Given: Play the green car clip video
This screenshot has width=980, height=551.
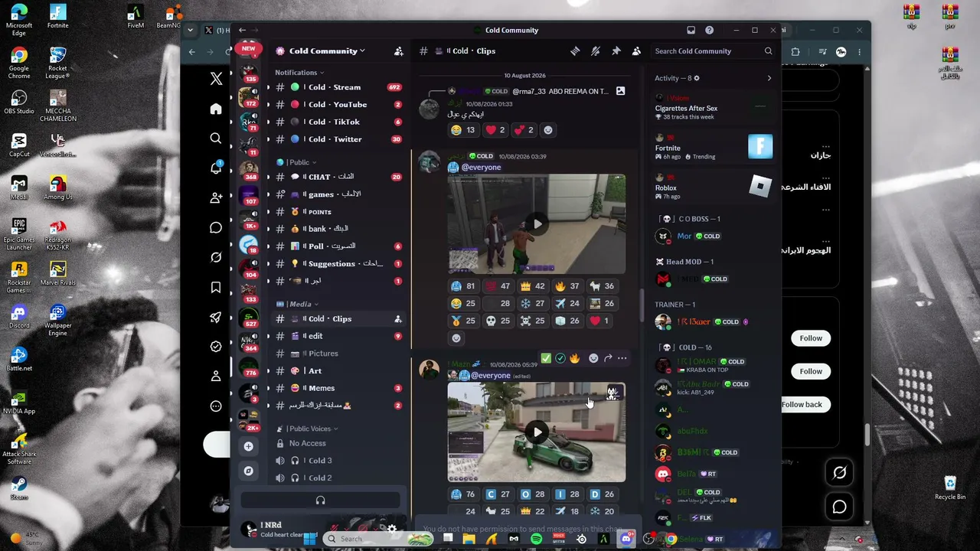Looking at the screenshot, I should 537,432.
